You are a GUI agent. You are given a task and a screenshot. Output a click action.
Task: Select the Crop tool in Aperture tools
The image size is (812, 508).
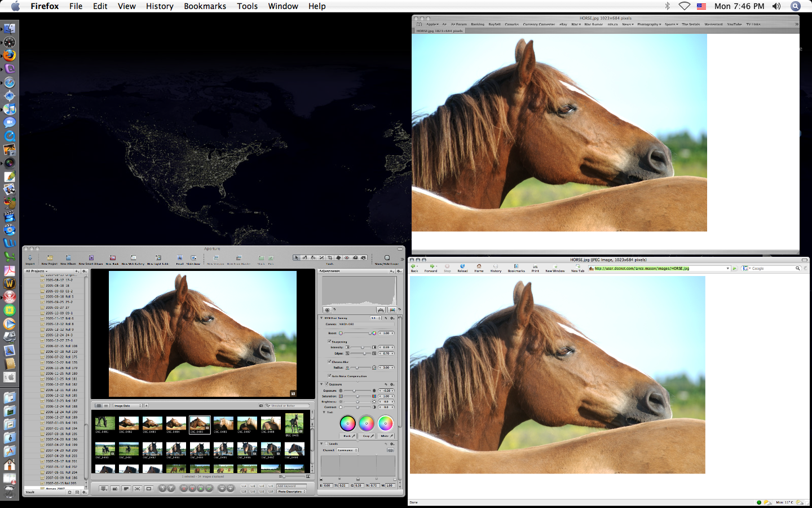pyautogui.click(x=330, y=258)
